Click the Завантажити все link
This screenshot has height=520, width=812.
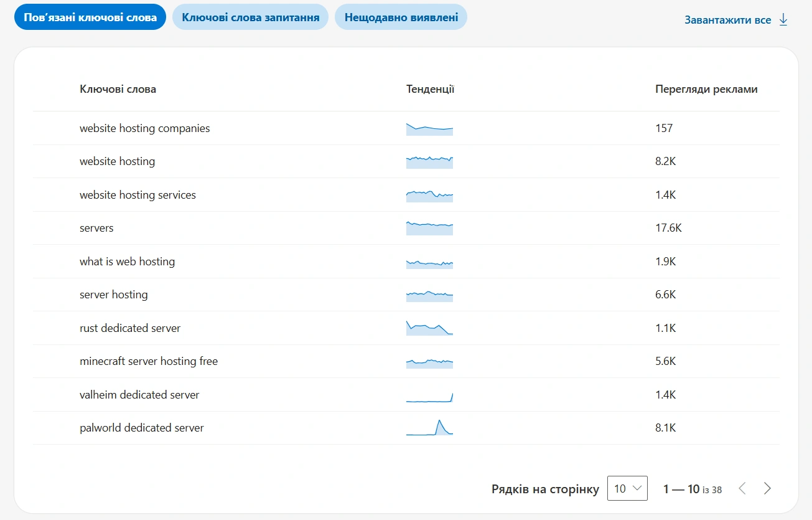[x=728, y=20]
